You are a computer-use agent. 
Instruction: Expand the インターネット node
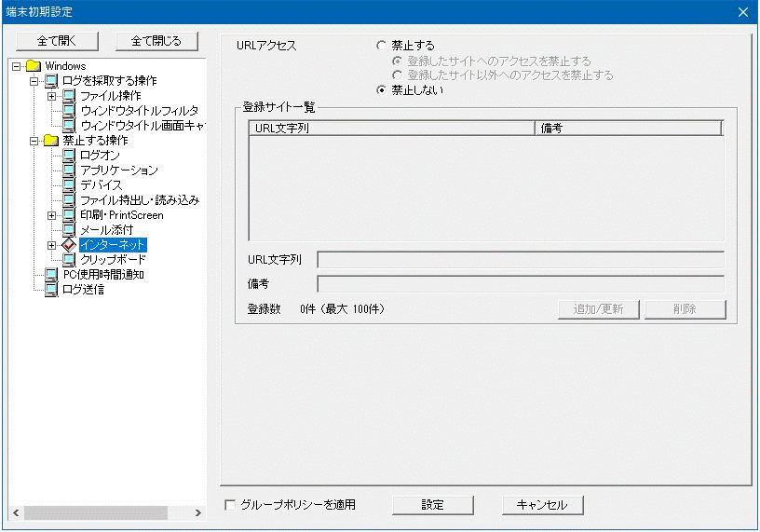pyautogui.click(x=52, y=245)
